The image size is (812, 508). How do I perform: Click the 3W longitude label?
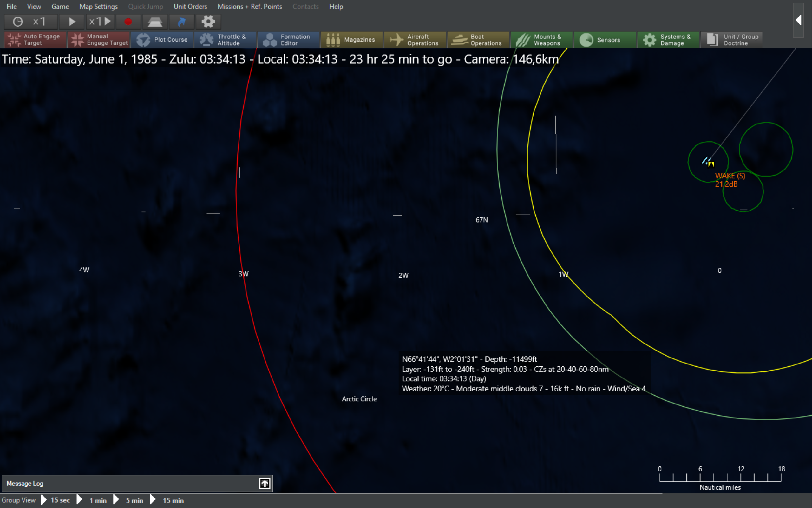[x=244, y=274]
